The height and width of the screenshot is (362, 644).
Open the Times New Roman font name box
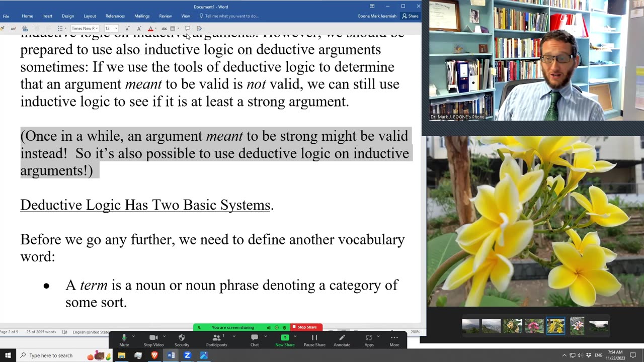click(x=85, y=29)
